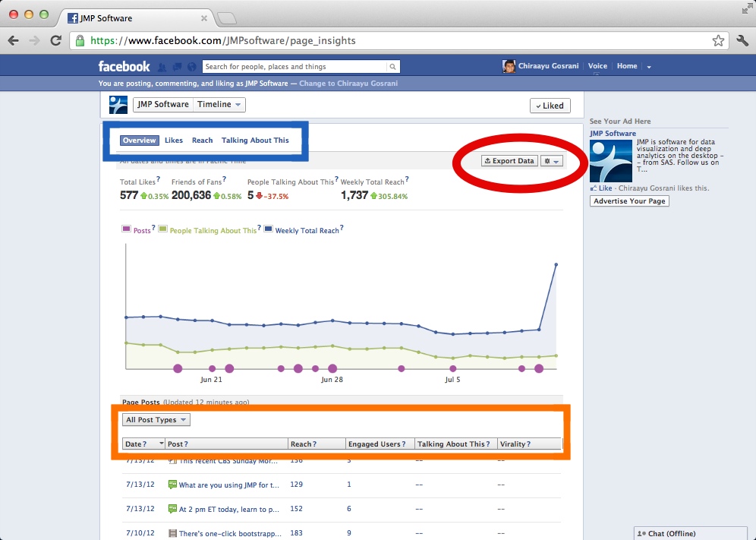Open post 'At 2 pm ET today, learn to p...'

click(229, 509)
